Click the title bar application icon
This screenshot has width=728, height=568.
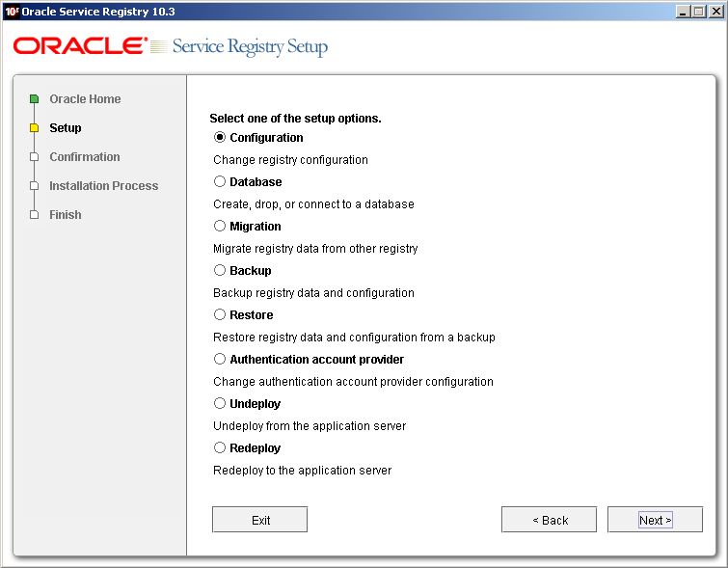pos(12,12)
